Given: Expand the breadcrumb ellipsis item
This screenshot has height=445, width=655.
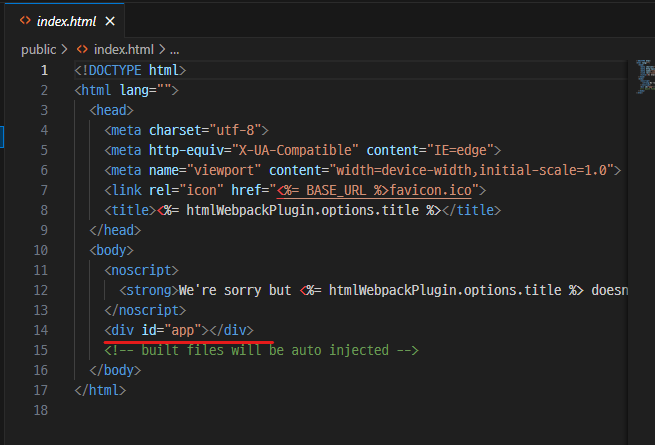Looking at the screenshot, I should tap(175, 50).
